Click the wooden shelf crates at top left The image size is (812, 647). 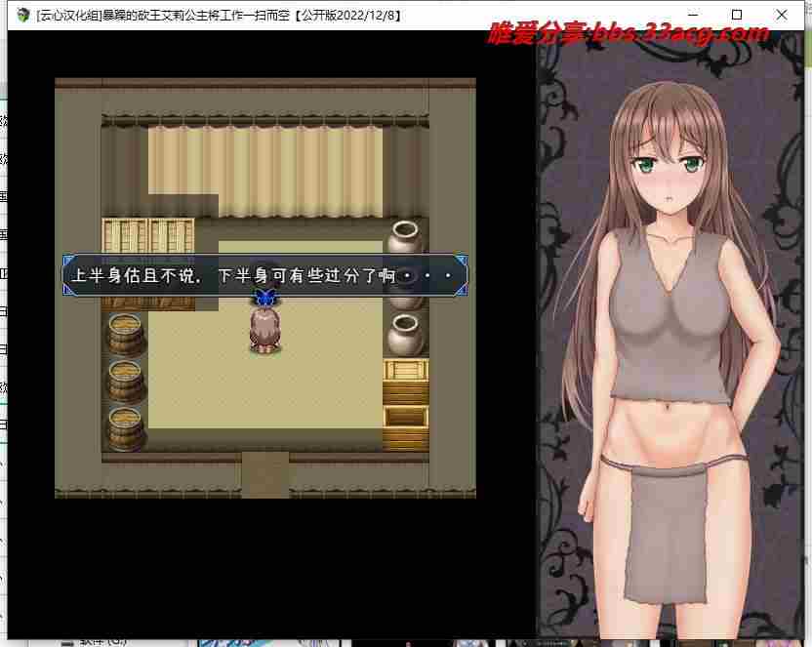pos(147,237)
